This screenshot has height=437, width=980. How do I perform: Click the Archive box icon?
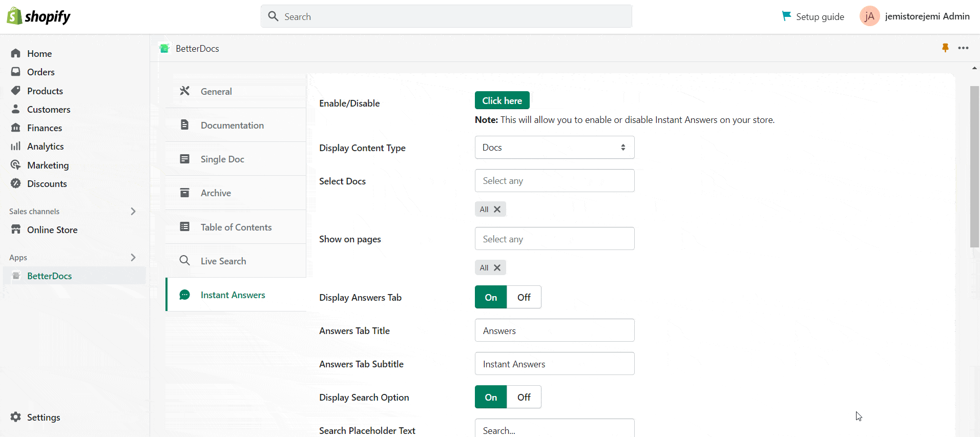click(x=185, y=193)
